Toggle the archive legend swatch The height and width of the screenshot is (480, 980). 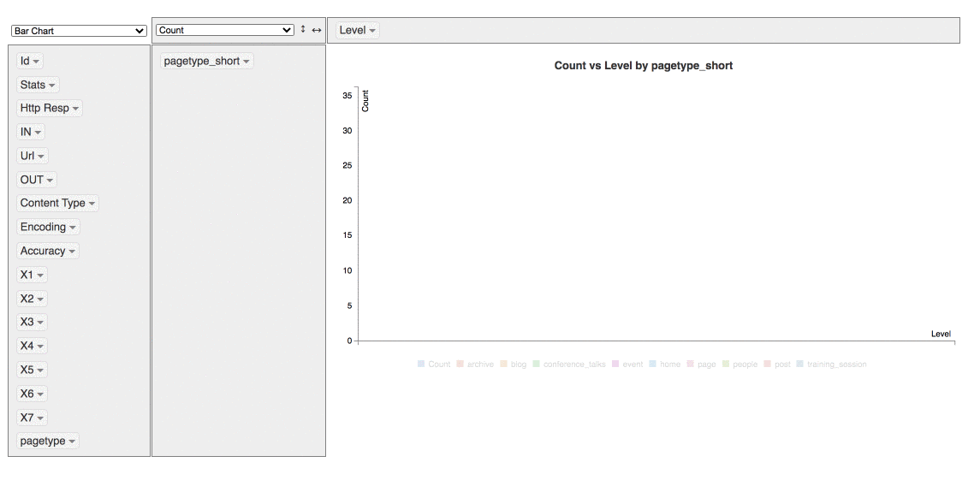pyautogui.click(x=460, y=364)
